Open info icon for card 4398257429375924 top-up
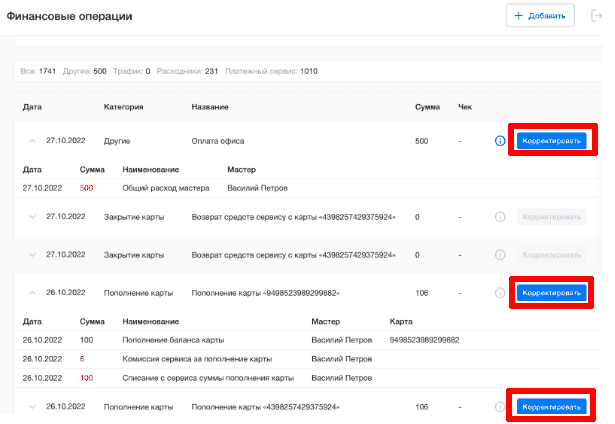The image size is (615, 424). pos(500,407)
